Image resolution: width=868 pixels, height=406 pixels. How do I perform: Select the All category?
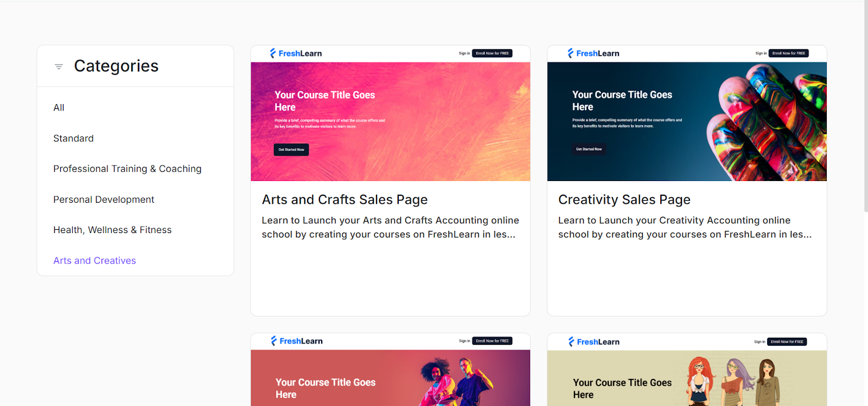(59, 108)
